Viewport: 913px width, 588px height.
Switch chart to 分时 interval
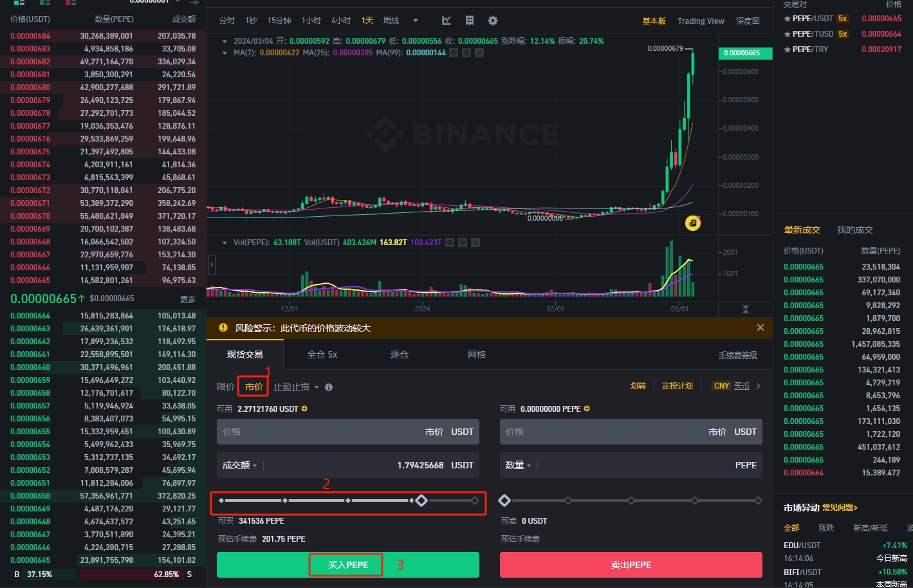click(x=227, y=21)
